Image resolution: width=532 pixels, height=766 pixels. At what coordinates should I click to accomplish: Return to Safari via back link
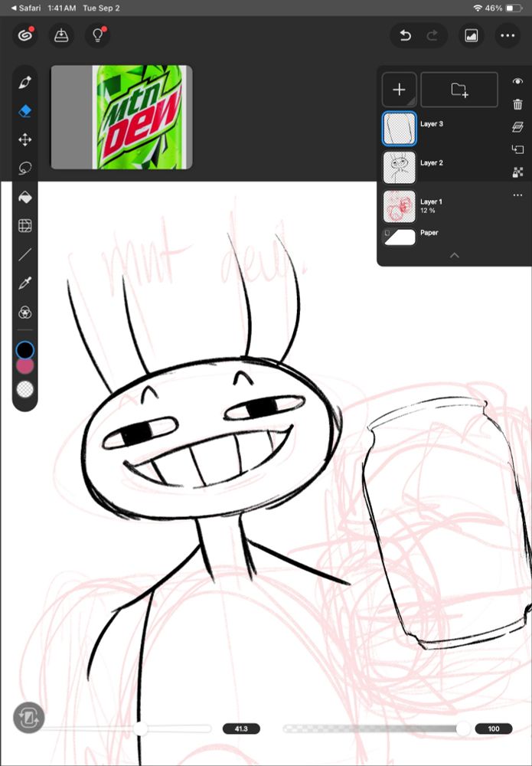click(25, 8)
